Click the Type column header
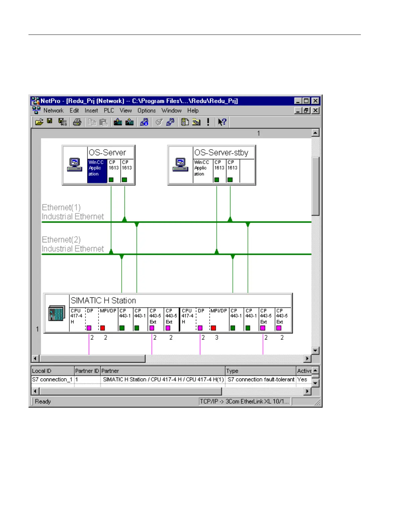 [261, 371]
